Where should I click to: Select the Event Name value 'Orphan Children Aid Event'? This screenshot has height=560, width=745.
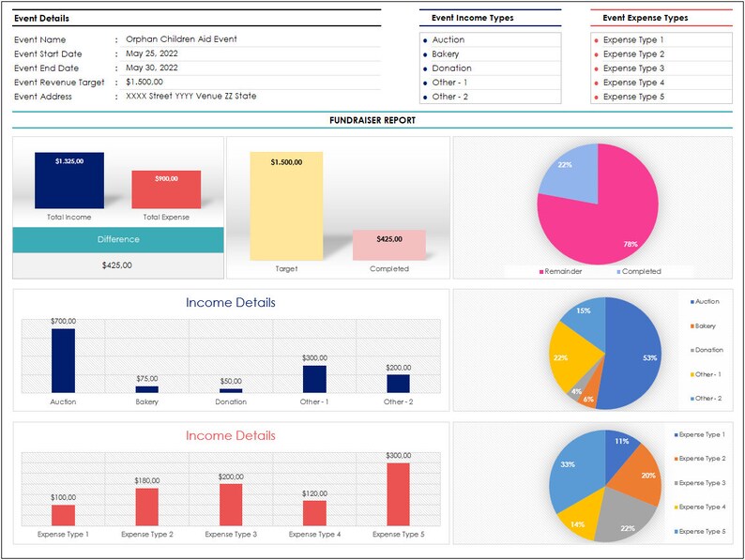click(x=181, y=39)
